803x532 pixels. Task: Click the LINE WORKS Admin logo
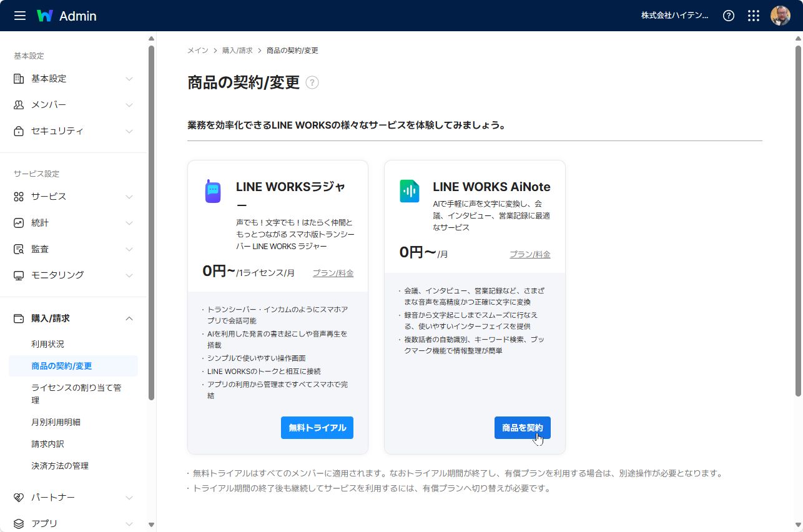click(x=67, y=16)
